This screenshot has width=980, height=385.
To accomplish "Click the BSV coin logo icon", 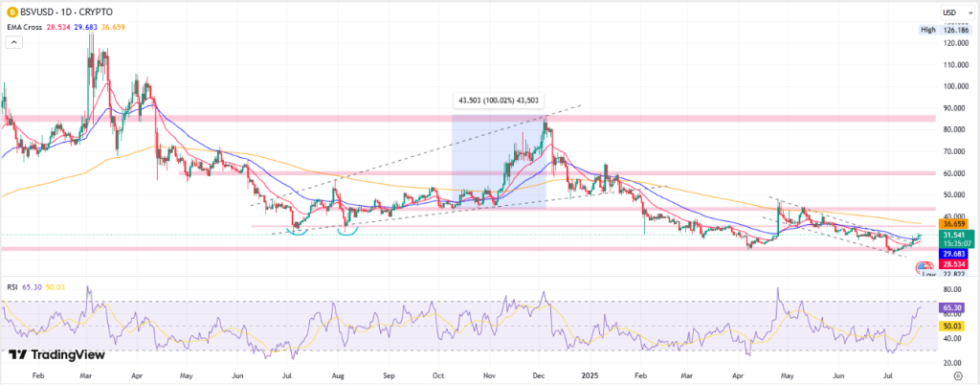I will (11, 11).
